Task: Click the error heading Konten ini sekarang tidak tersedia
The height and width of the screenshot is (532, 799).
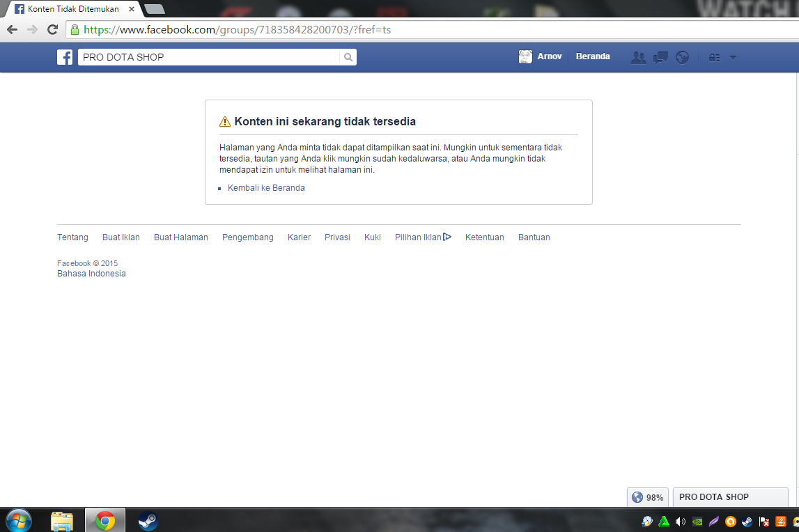Action: (x=325, y=121)
